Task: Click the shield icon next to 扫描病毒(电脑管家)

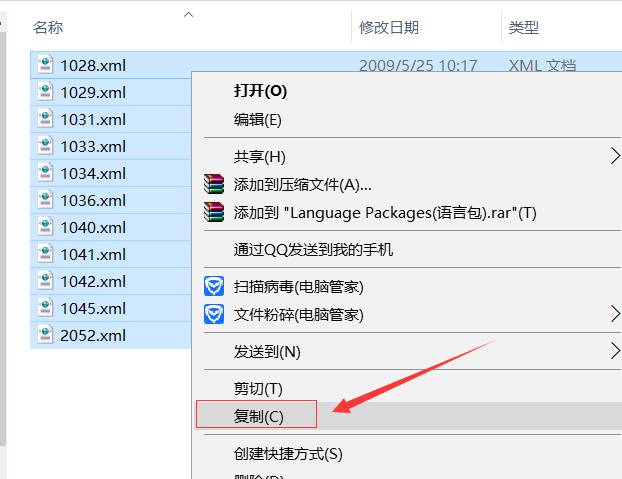Action: point(214,287)
